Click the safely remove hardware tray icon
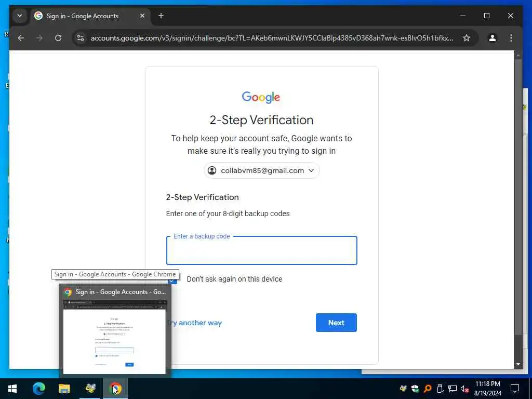 pos(440,389)
